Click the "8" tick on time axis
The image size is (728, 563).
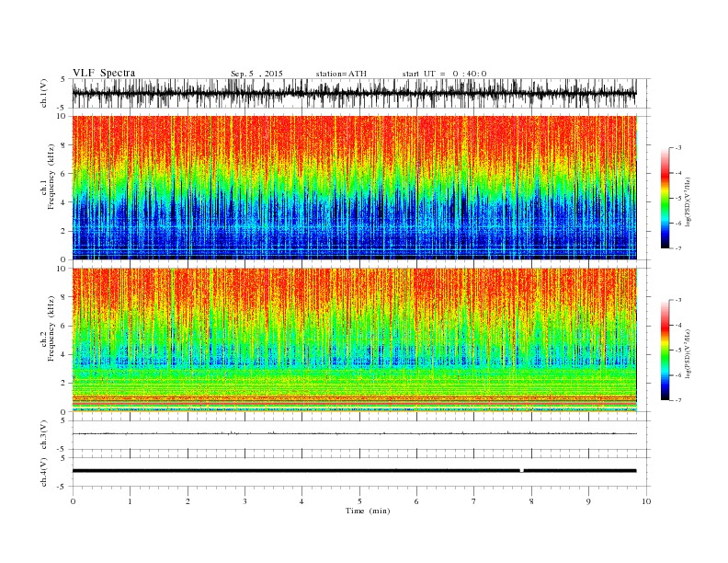[x=531, y=501]
